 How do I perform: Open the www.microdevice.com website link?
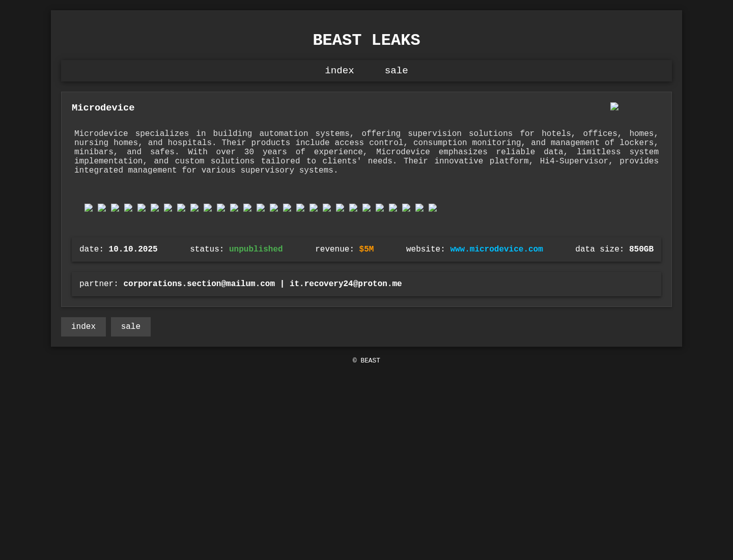click(496, 249)
